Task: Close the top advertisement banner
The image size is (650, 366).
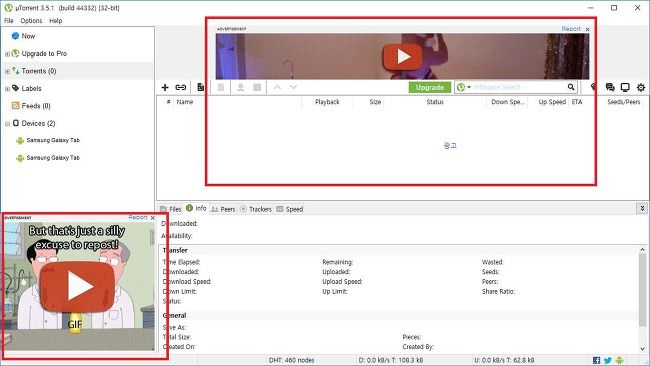Action: (x=587, y=29)
